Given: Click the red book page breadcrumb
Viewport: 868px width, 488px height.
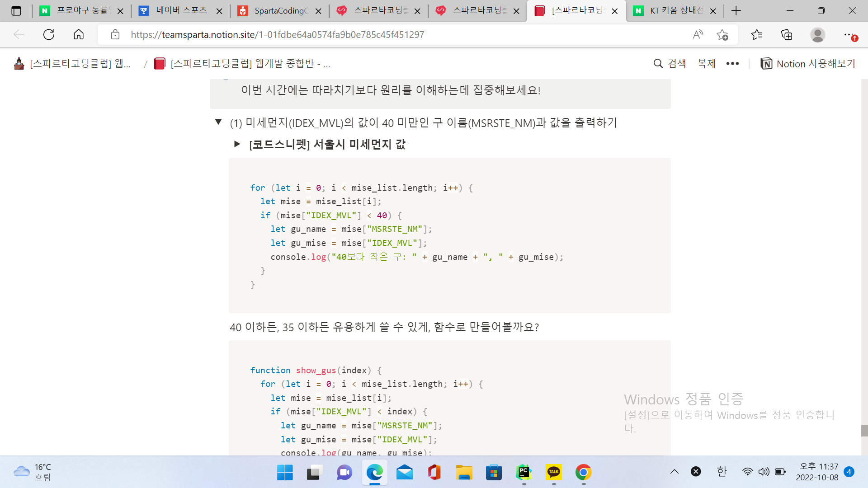Looking at the screenshot, I should point(242,64).
